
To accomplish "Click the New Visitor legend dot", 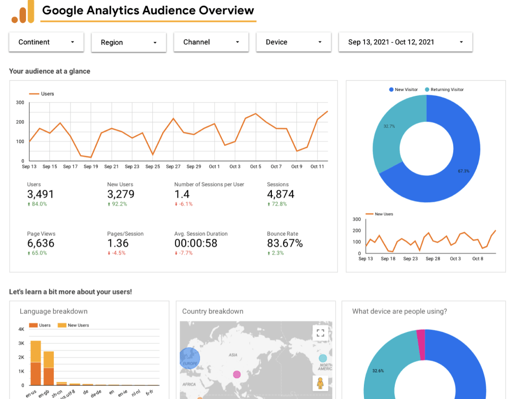I will click(x=391, y=89).
